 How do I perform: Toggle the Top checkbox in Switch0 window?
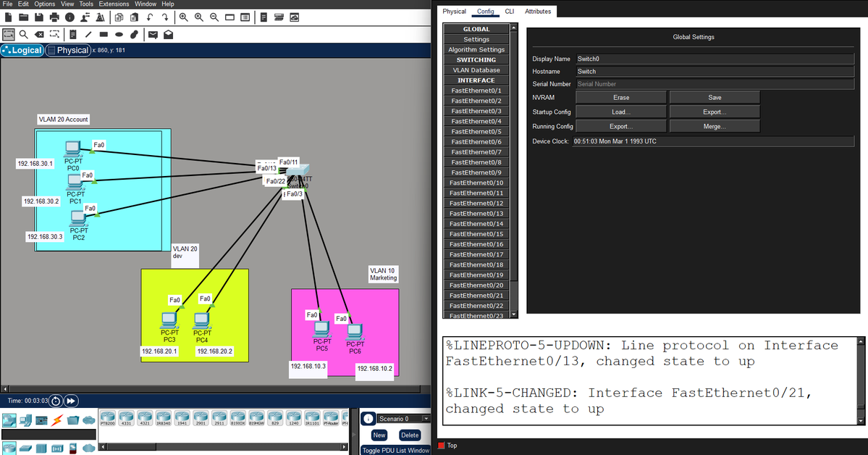coord(441,446)
